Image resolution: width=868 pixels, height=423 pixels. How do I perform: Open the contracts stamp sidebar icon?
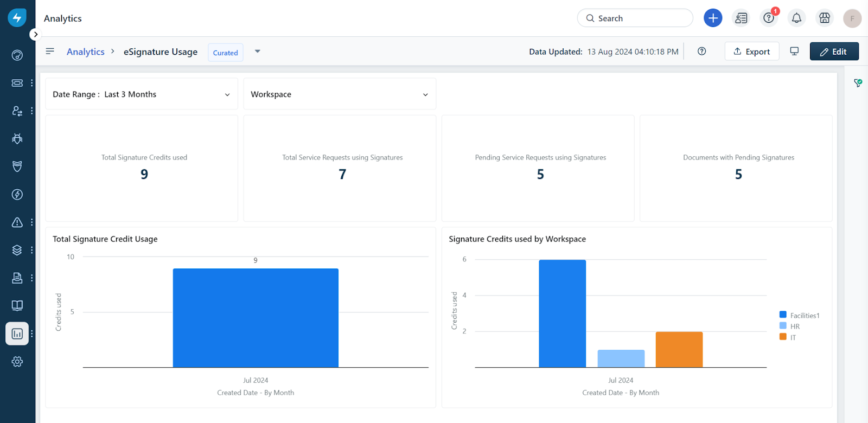[x=17, y=278]
